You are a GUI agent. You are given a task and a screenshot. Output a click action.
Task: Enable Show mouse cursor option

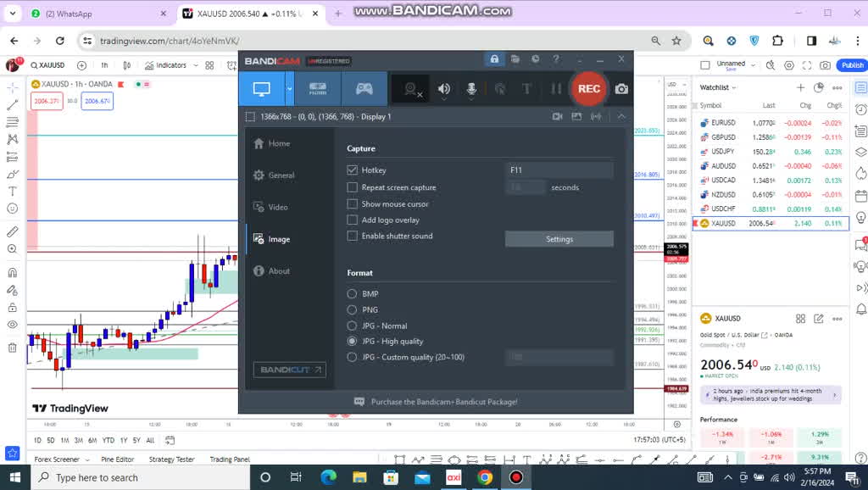pyautogui.click(x=353, y=203)
